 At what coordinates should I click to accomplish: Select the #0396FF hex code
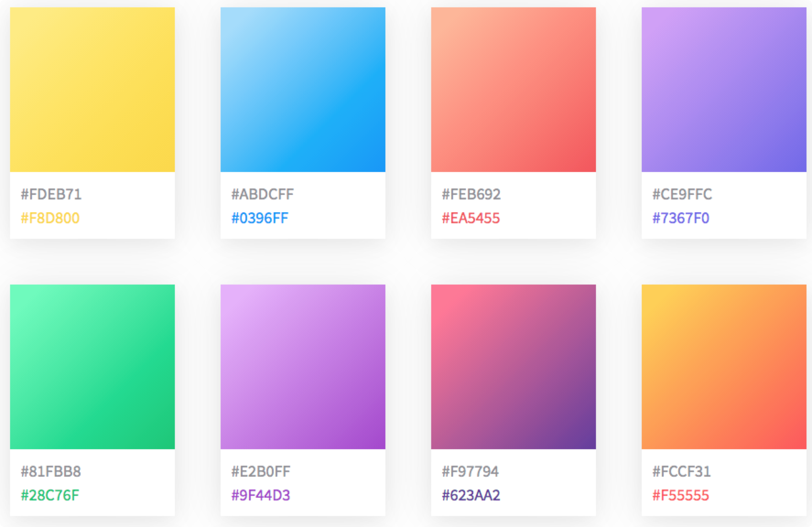pyautogui.click(x=260, y=218)
